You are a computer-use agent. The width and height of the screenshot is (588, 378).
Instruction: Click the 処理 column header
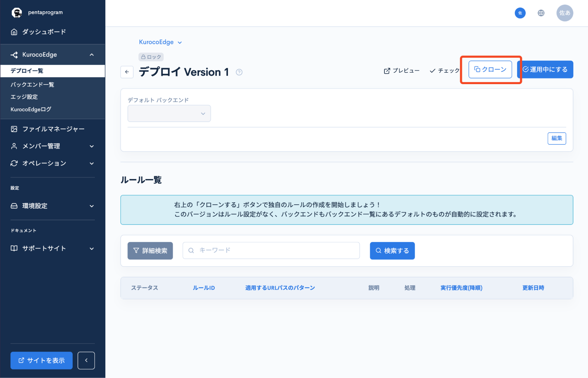click(x=410, y=288)
